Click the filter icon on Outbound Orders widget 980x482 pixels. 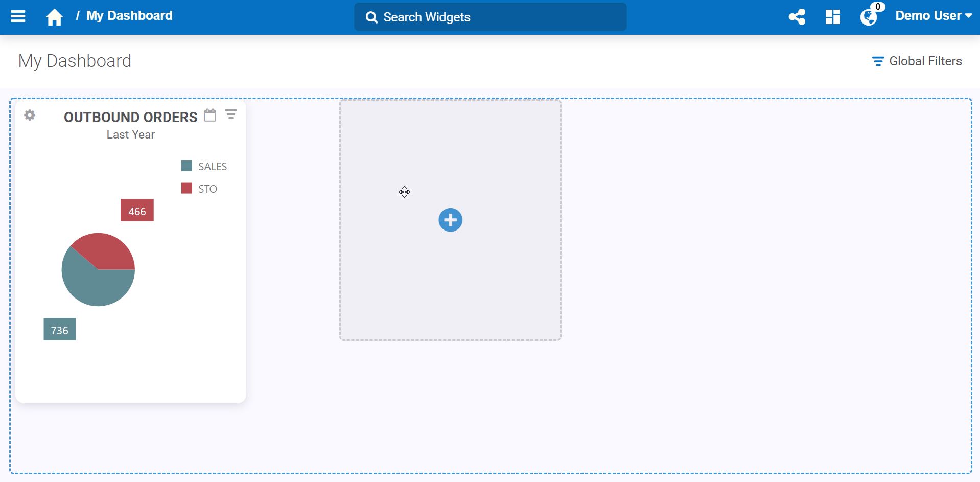pyautogui.click(x=231, y=114)
